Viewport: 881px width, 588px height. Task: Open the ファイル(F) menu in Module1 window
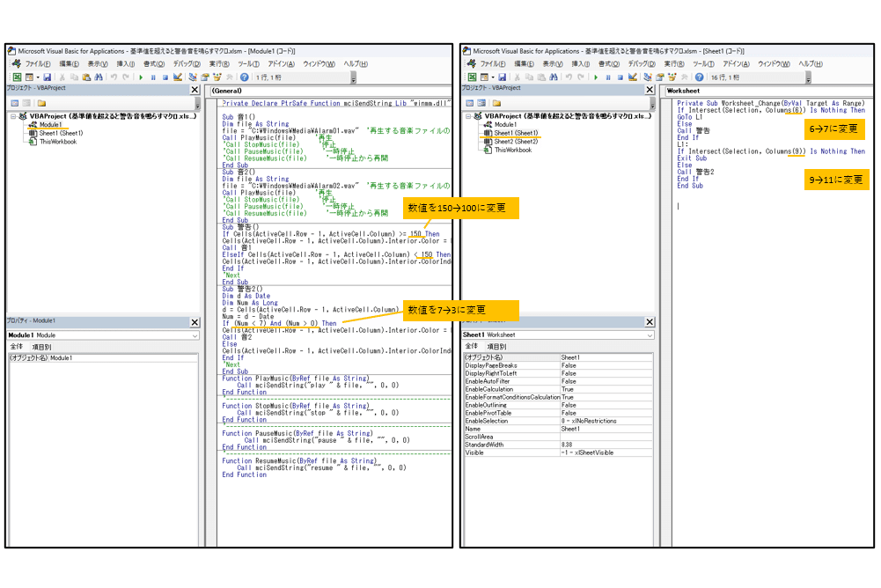37,64
